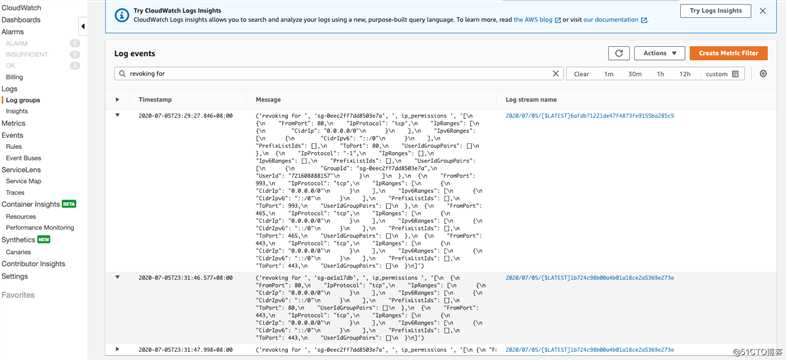Open the custom time range calendar icon
The width and height of the screenshot is (787, 361).
tap(735, 74)
